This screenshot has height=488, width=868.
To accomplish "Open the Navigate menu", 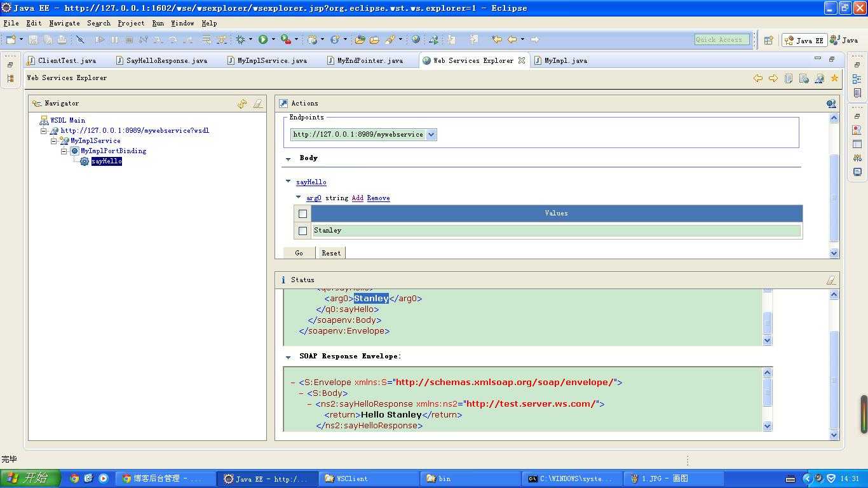I will click(64, 23).
